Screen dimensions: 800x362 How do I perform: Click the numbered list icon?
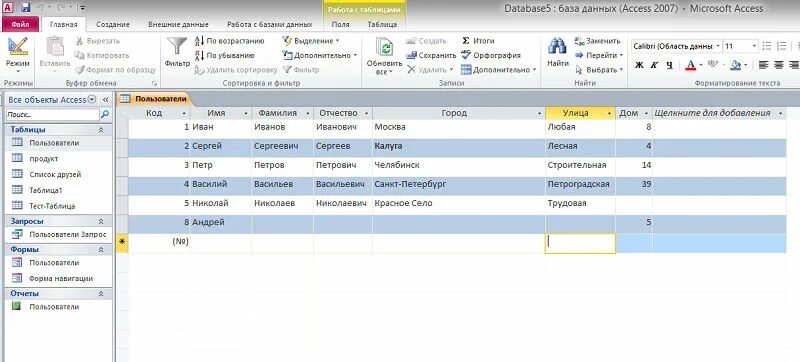click(x=782, y=46)
